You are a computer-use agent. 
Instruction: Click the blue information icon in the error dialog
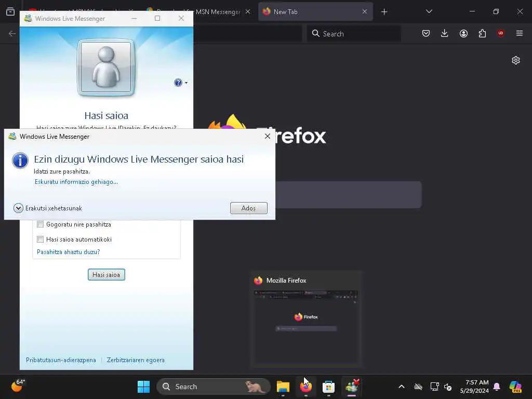(20, 161)
